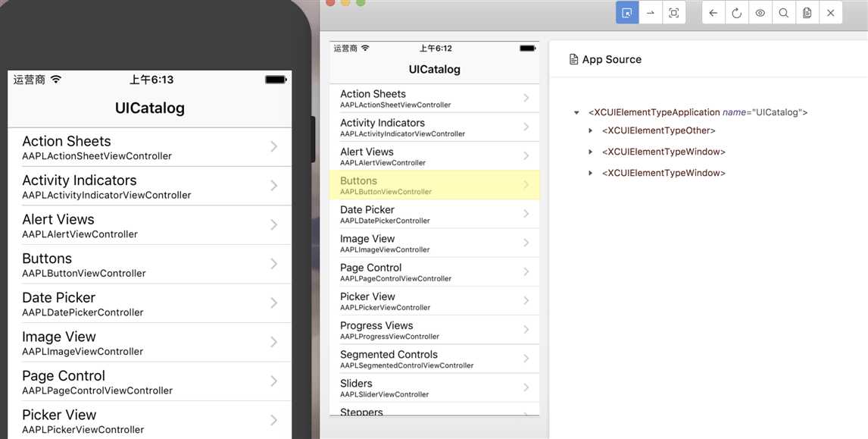Viewport: 868px width, 439px height.
Task: Select Segmented Controls row in inspector screenshot
Action: pos(435,359)
